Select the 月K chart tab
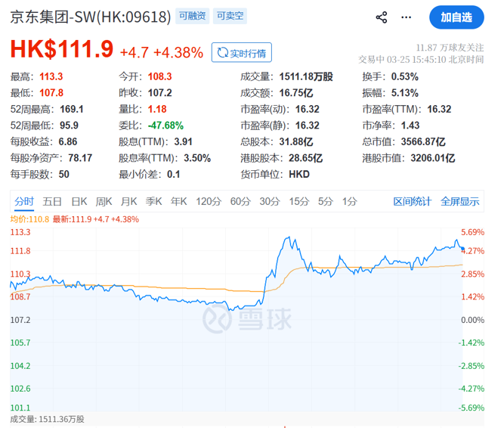The width and height of the screenshot is (504, 428). point(128,201)
